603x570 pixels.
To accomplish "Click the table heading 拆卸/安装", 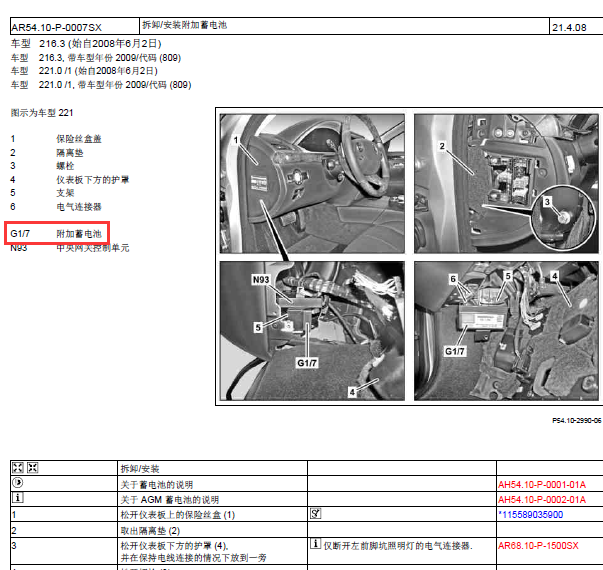I will (140, 468).
